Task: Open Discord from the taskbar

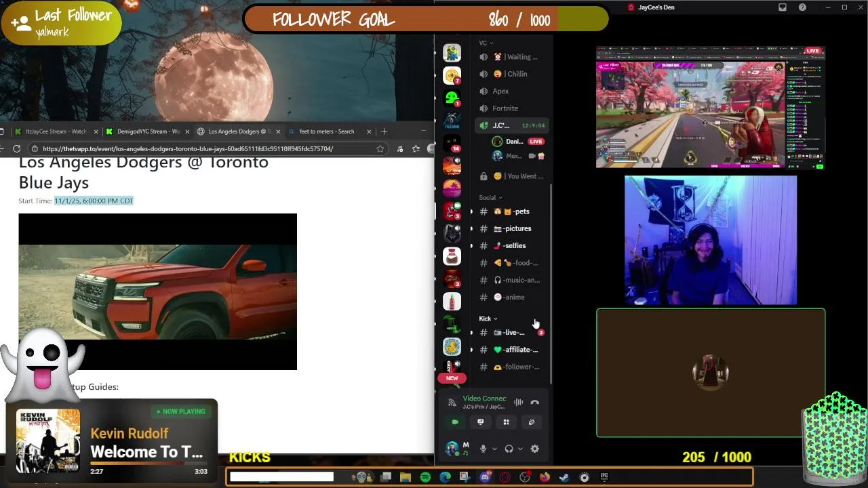Action: [x=485, y=477]
